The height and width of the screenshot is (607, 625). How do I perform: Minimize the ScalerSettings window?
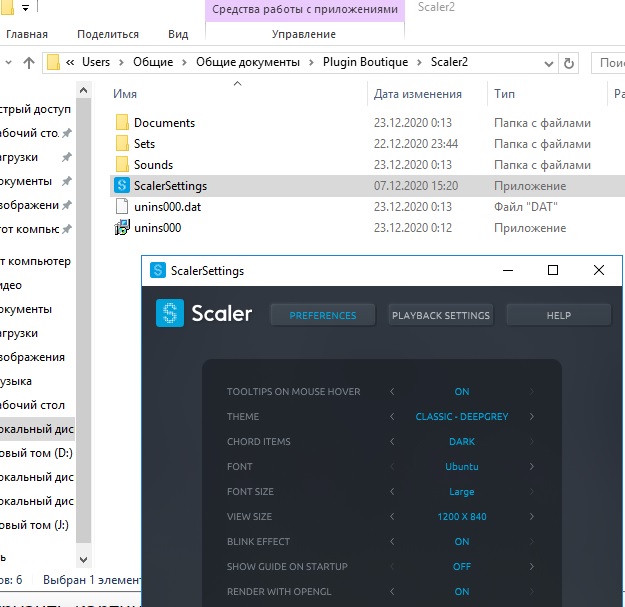(508, 270)
